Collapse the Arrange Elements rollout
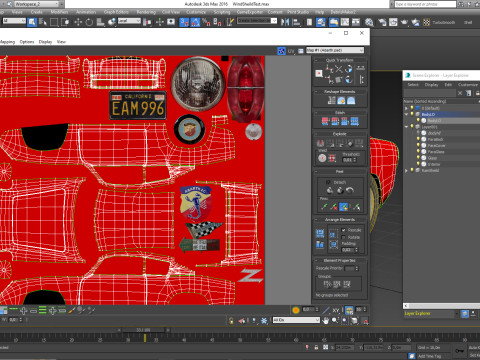Screen dimensions: 480x360 (x=316, y=220)
